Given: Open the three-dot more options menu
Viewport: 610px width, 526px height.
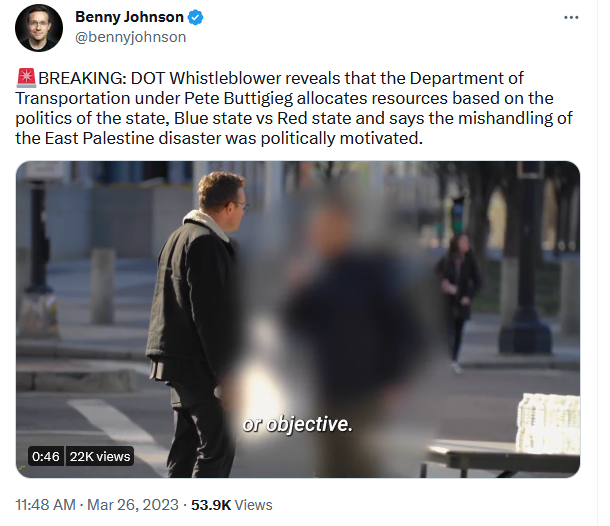Looking at the screenshot, I should [x=571, y=18].
